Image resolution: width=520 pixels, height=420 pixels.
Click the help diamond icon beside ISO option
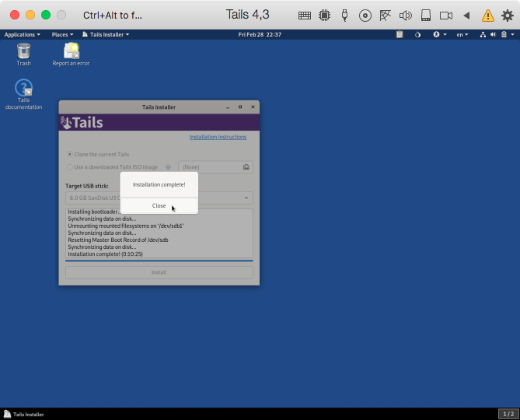(168, 167)
